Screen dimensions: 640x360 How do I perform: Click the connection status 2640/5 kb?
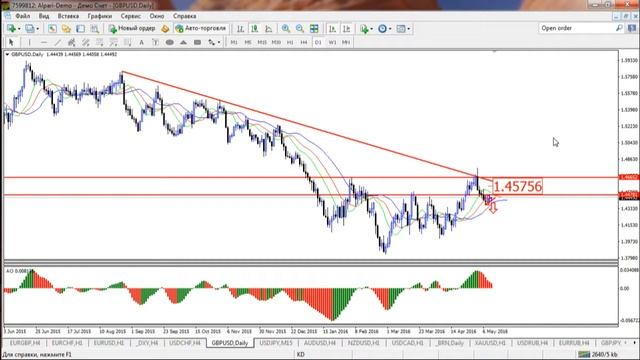click(597, 354)
